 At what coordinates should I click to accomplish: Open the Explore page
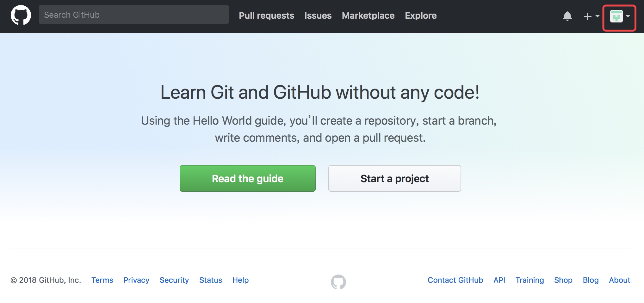click(x=421, y=15)
